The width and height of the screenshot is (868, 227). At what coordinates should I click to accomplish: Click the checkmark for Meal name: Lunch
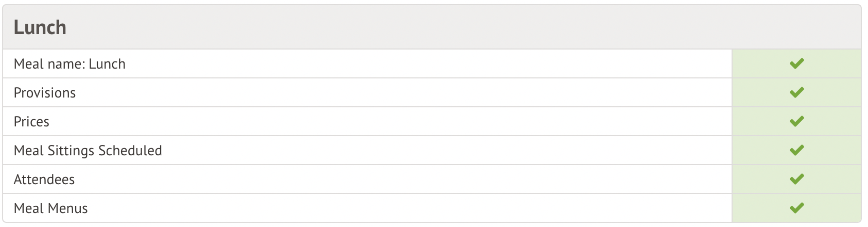tap(796, 63)
